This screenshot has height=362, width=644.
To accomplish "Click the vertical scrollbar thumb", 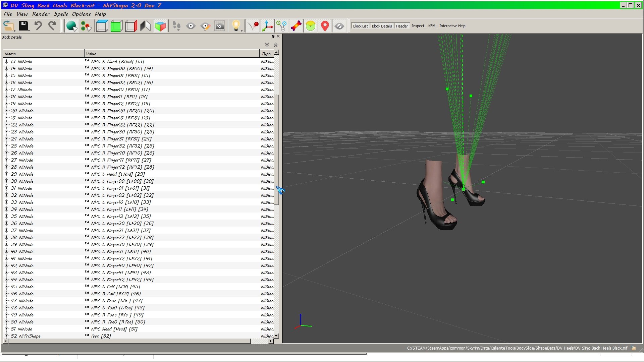I will coord(276,149).
